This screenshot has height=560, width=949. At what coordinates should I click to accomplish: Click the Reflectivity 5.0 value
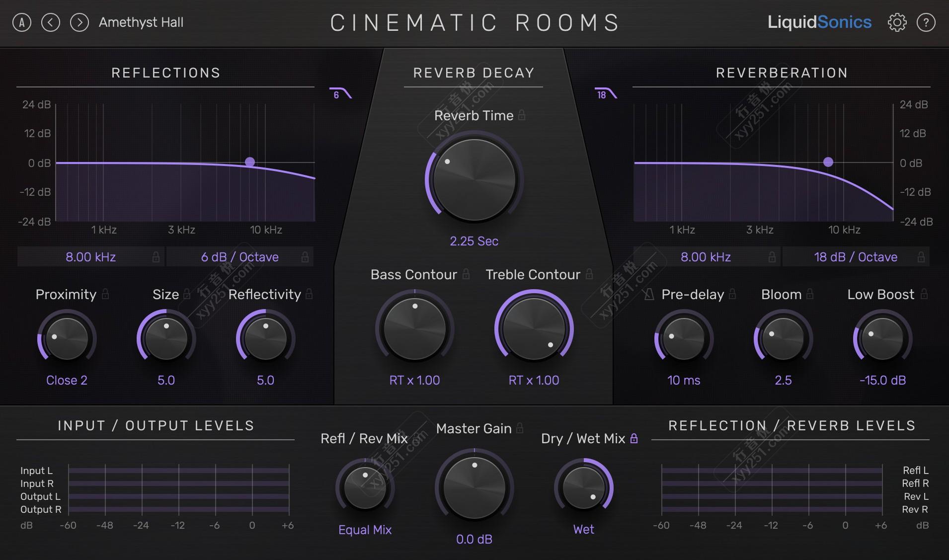pyautogui.click(x=265, y=380)
